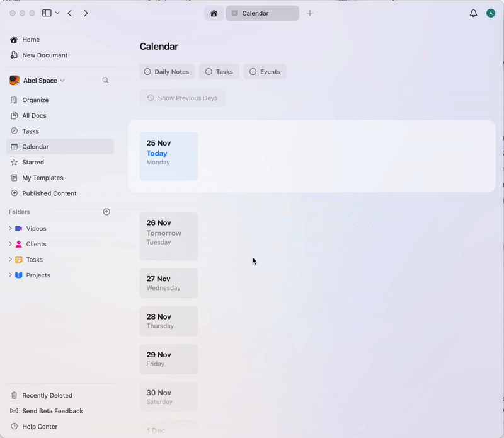Toggle the Daily Notes filter

click(x=166, y=71)
